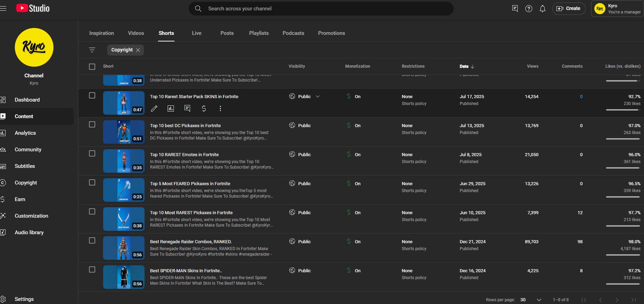
Task: Open the Top 5 Most FEARED Pickaxes title
Action: pos(190,184)
